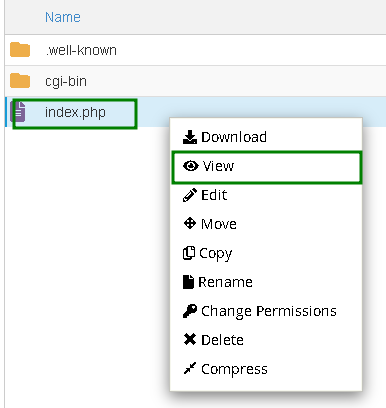This screenshot has height=408, width=386.
Task: Click the key icon for Change Permissions
Action: (190, 311)
